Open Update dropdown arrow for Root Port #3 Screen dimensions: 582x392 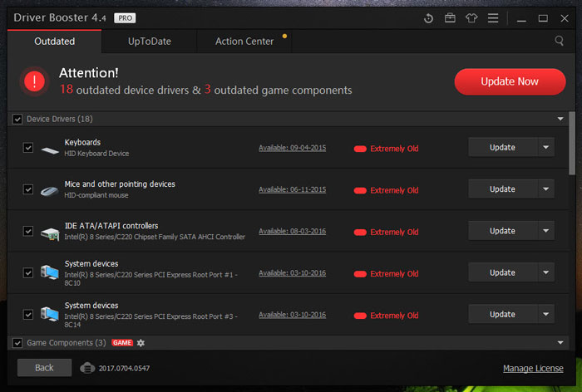pos(546,314)
